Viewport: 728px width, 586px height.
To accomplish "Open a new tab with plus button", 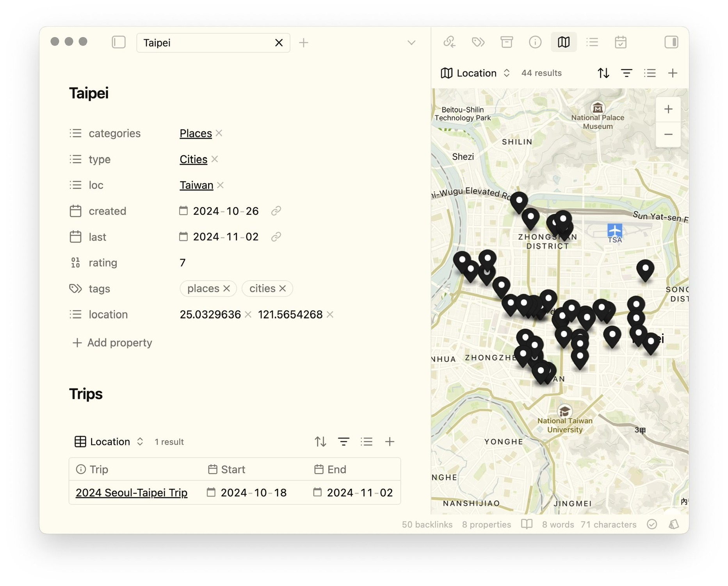I will click(304, 43).
